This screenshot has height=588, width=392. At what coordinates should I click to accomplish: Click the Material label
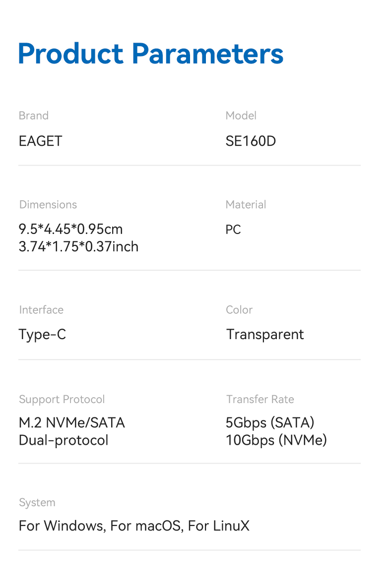246,204
